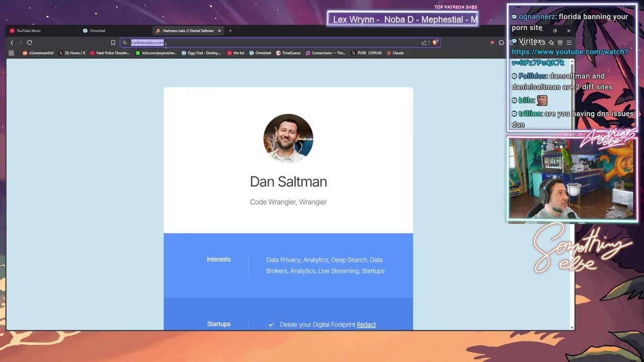Open the (5) Home / X bookmark
Image resolution: width=644 pixels, height=362 pixels.
pyautogui.click(x=72, y=53)
